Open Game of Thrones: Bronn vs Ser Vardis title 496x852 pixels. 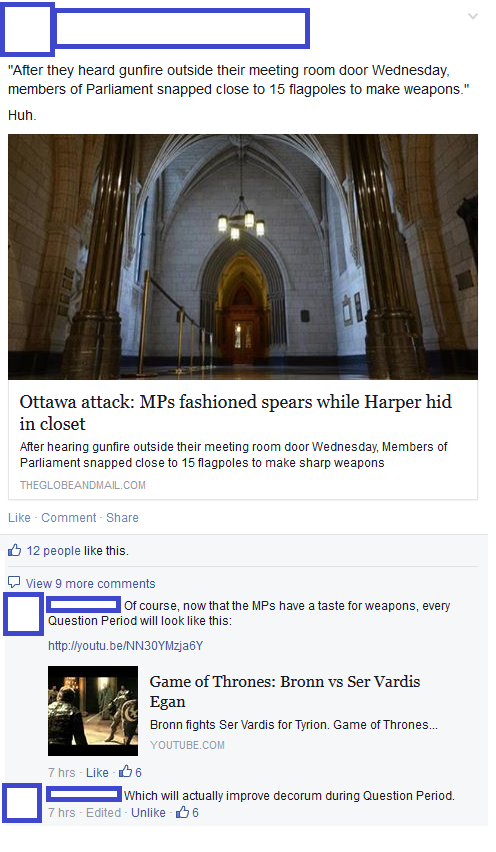point(285,691)
